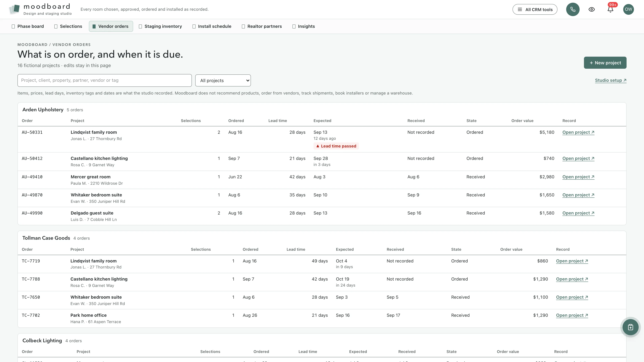
Task: Go to the Install schedule tab
Action: coord(212,26)
